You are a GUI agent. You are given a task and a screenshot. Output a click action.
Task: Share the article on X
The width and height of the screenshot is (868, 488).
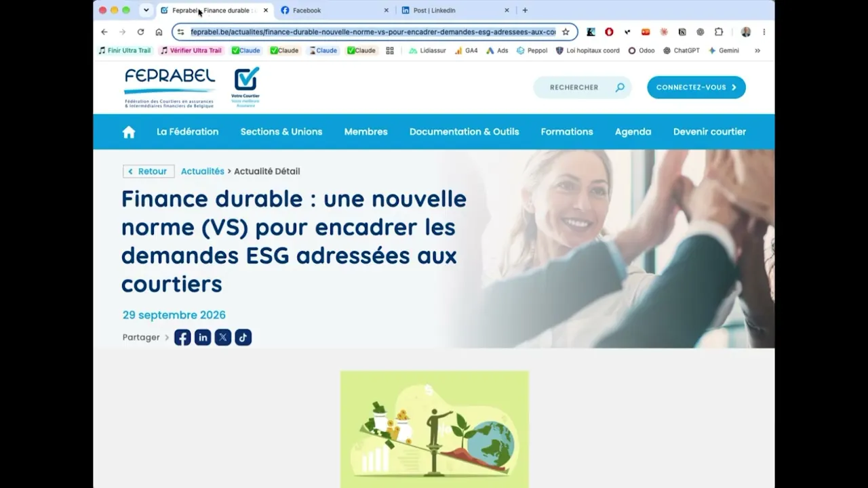pos(223,338)
